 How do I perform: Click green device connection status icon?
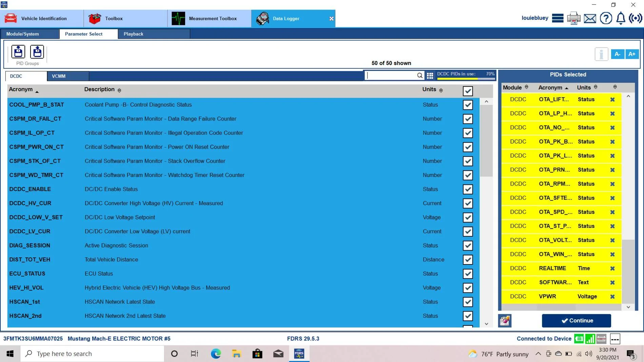pyautogui.click(x=579, y=339)
